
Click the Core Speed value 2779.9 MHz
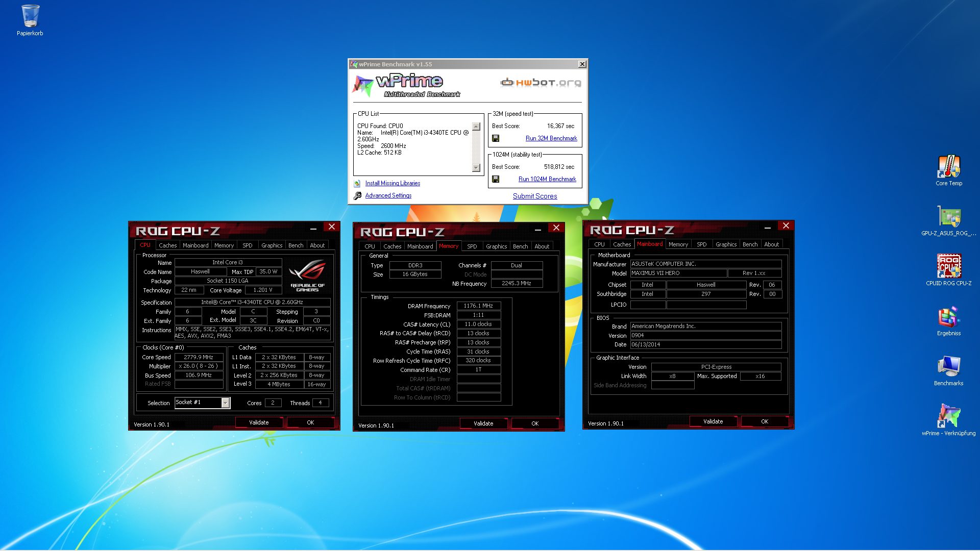tap(199, 357)
